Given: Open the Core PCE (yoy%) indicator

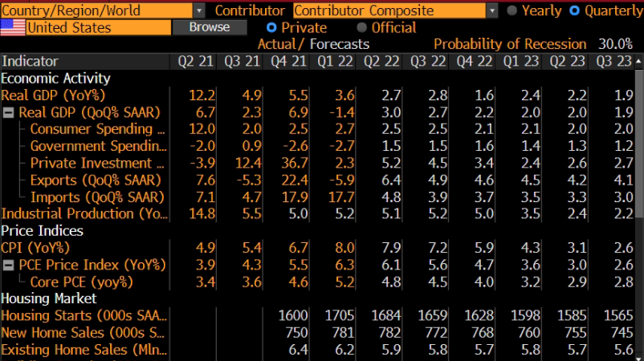Looking at the screenshot, I should click(x=81, y=282).
